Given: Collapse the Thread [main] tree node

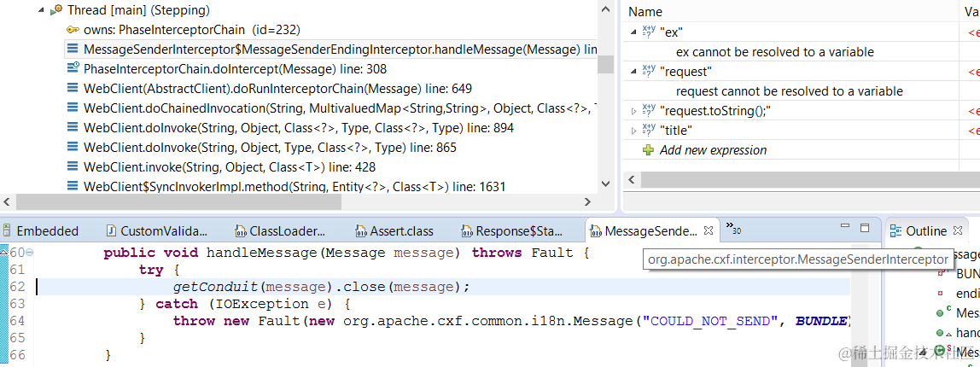Looking at the screenshot, I should coord(41,10).
